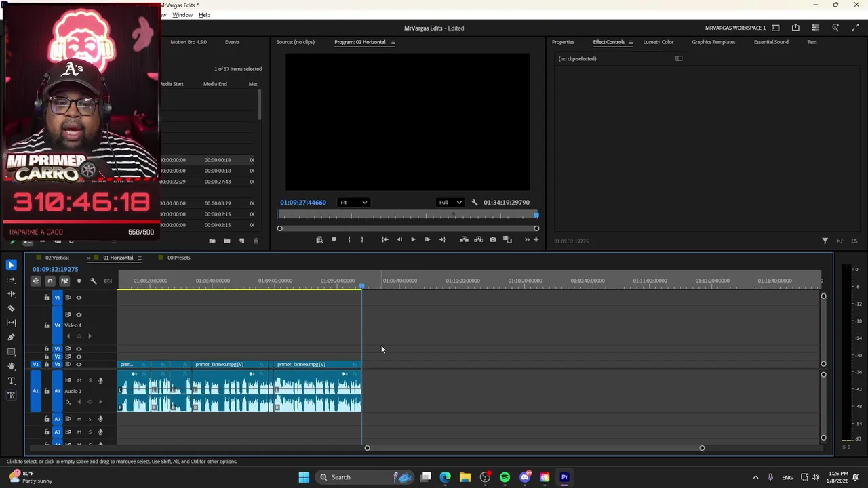Click the timeline captions CC icon
The image size is (868, 488).
tap(108, 281)
